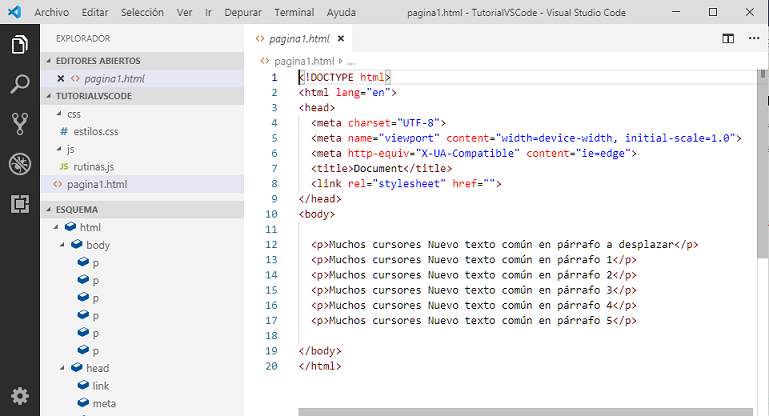Collapse the head node in the outline
The image size is (769, 416).
(x=62, y=368)
